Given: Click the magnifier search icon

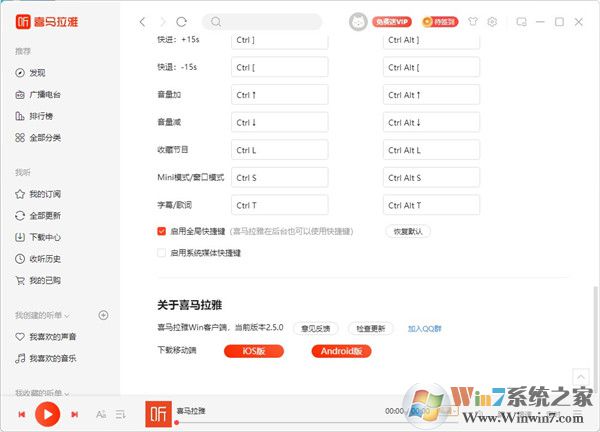Looking at the screenshot, I should (x=216, y=22).
